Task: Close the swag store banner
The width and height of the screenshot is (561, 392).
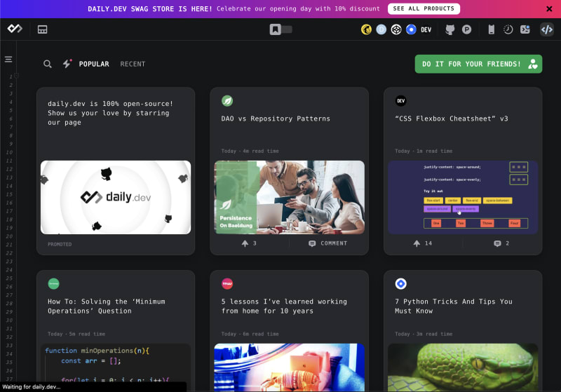Action: pos(549,9)
